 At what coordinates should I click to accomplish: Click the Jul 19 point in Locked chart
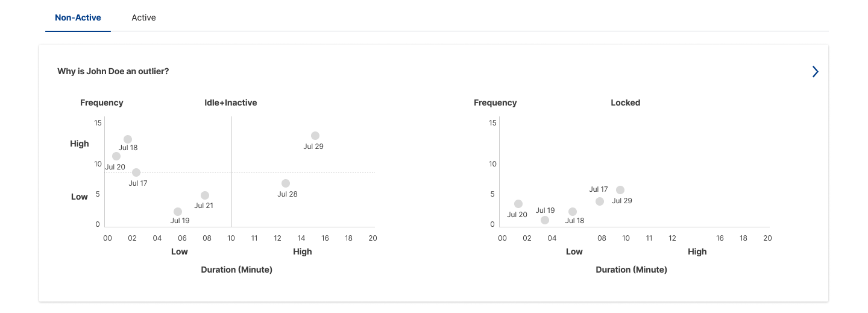pyautogui.click(x=545, y=220)
